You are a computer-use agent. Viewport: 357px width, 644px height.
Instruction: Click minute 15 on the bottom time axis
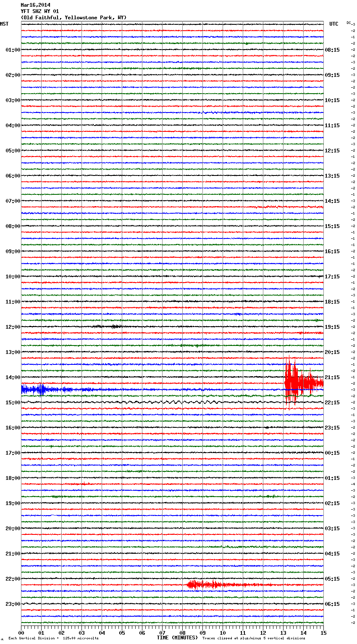pyautogui.click(x=323, y=633)
